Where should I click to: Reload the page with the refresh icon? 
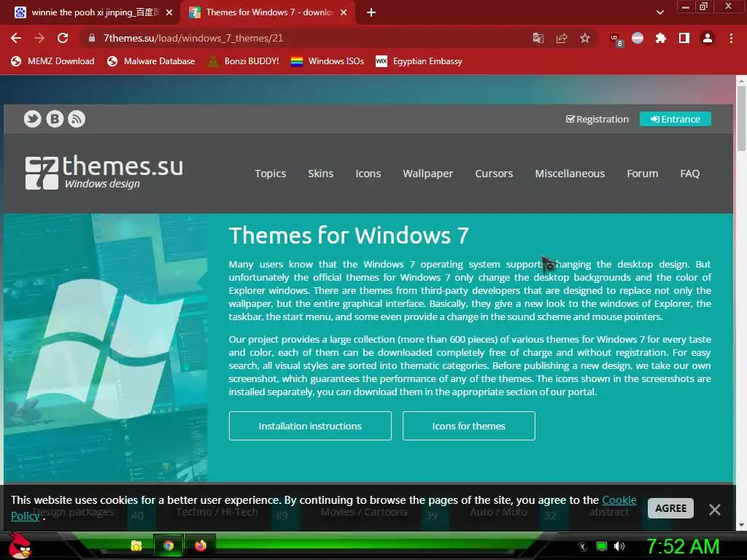(x=63, y=38)
